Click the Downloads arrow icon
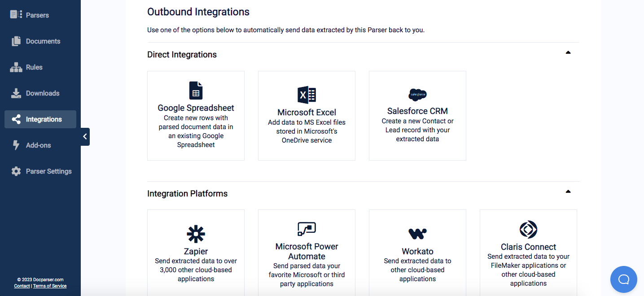Screen dimensions: 644x296 tap(16, 93)
